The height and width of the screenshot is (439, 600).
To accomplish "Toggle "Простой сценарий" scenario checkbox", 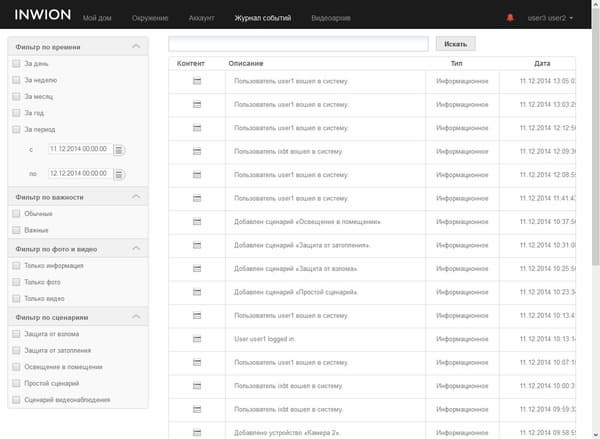I will [x=16, y=383].
